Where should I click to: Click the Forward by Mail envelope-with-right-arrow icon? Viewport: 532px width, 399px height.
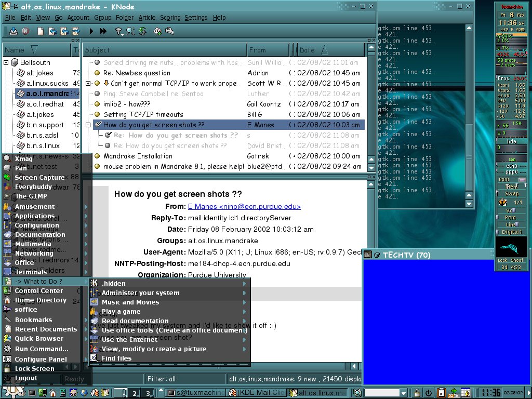pyautogui.click(x=76, y=31)
